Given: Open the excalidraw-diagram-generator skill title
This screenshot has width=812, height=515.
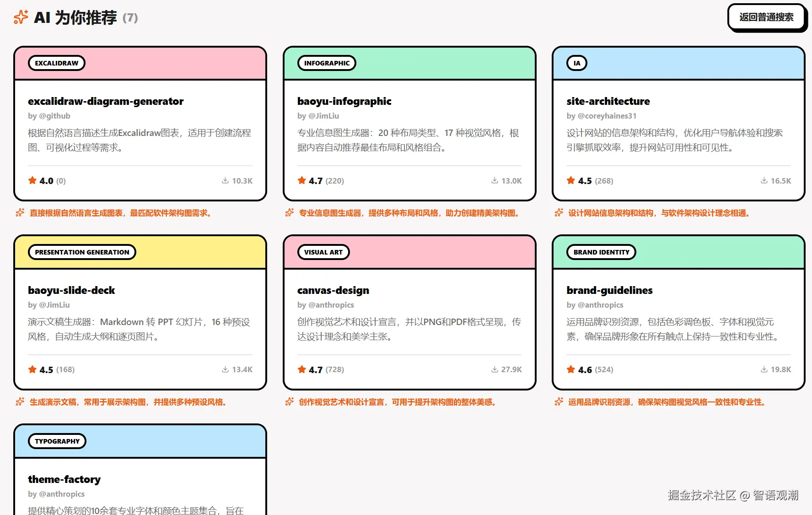Looking at the screenshot, I should [106, 101].
